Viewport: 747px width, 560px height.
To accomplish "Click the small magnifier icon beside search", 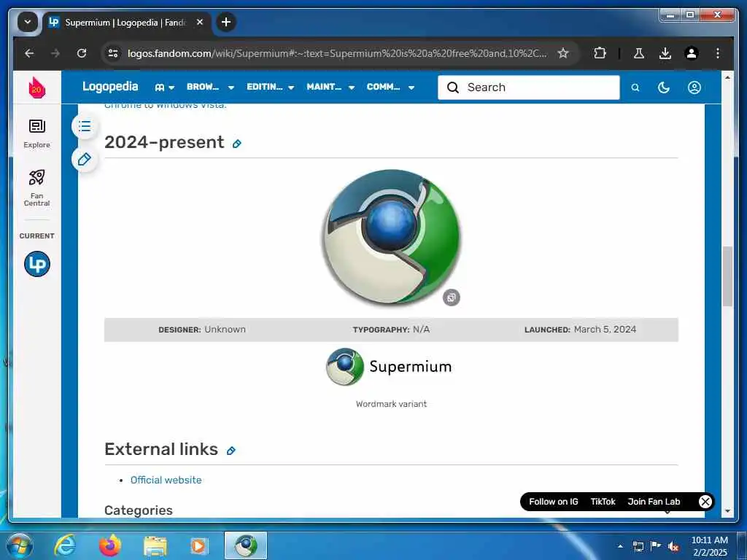I will click(635, 87).
